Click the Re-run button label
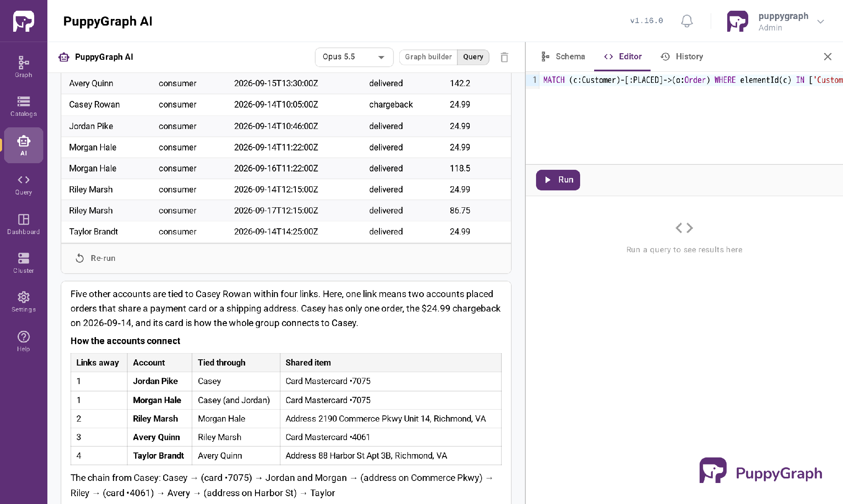The height and width of the screenshot is (504, 843). click(x=103, y=258)
